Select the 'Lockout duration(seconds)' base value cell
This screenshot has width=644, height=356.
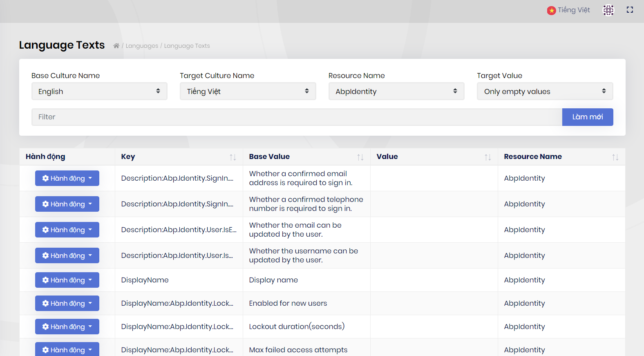point(297,327)
